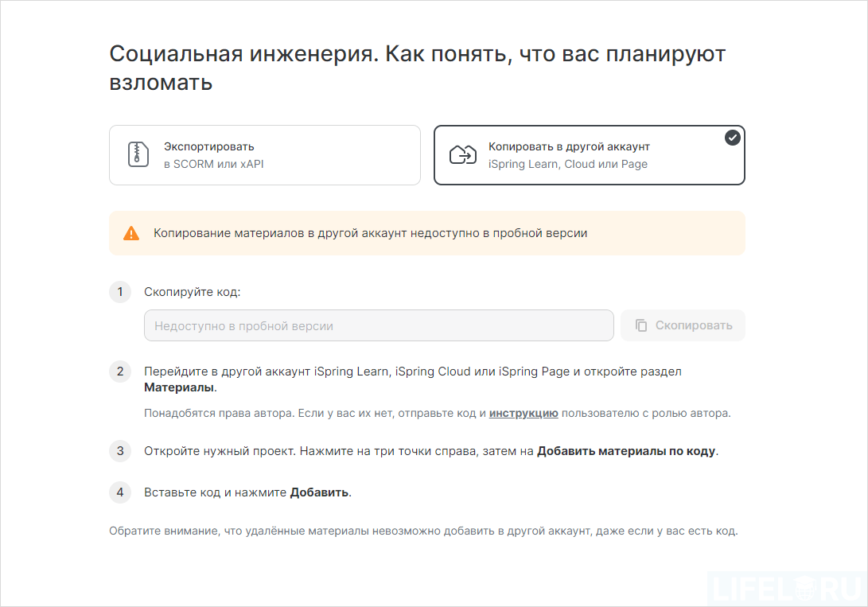Click the cloud copy icon on Копировать card
This screenshot has height=607, width=868.
461,154
